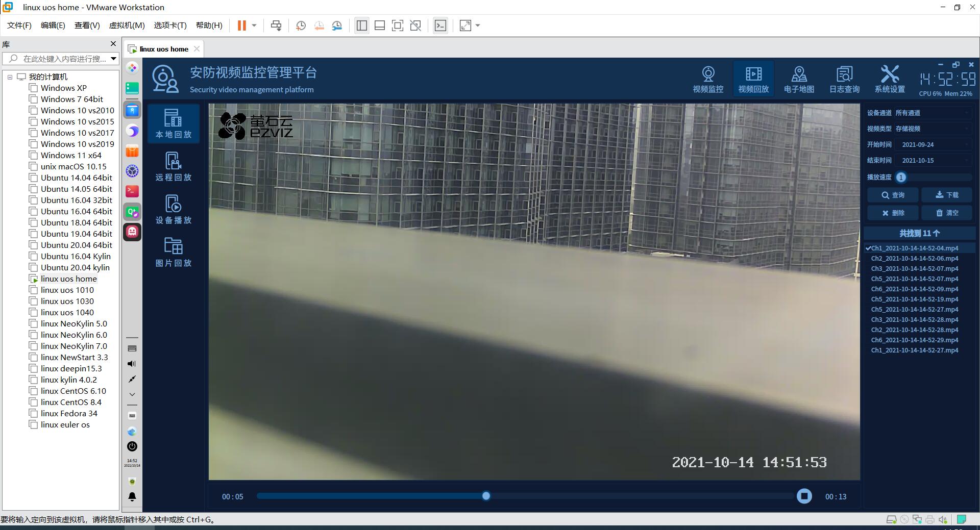Click the video progress bar track

pos(527,496)
